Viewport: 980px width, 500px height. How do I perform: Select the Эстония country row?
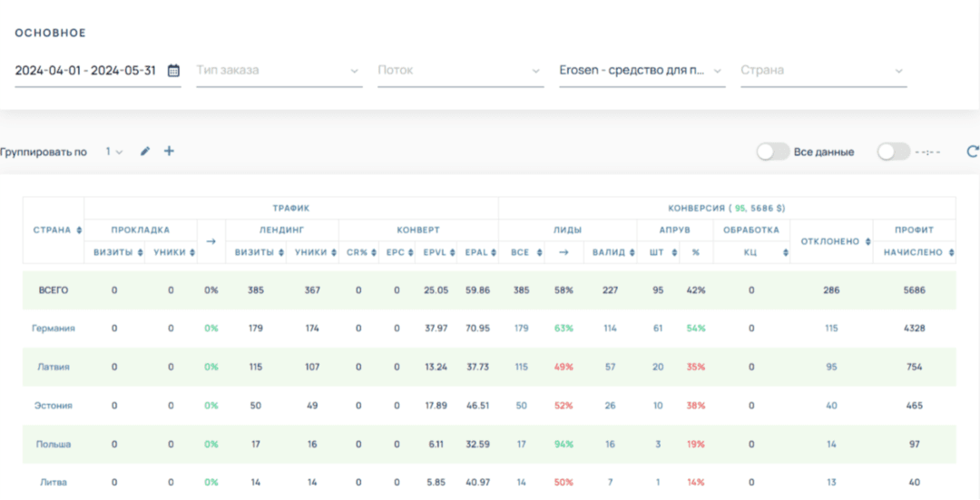click(53, 406)
